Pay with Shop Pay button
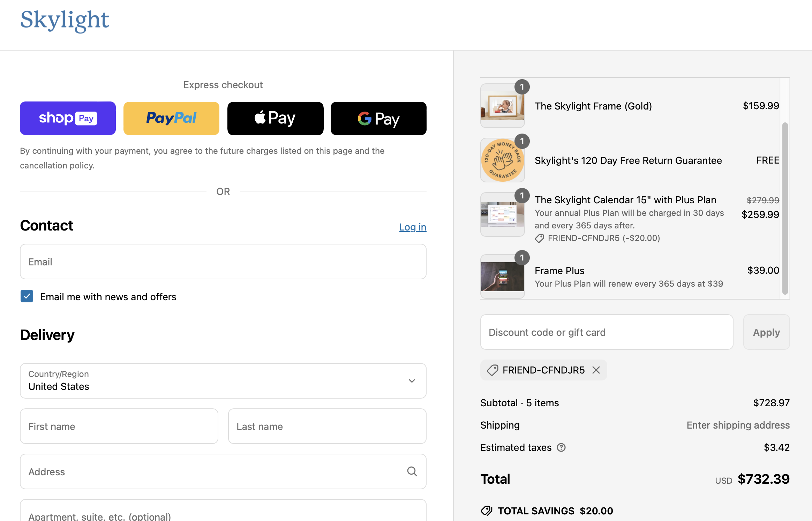The width and height of the screenshot is (812, 521). [68, 118]
